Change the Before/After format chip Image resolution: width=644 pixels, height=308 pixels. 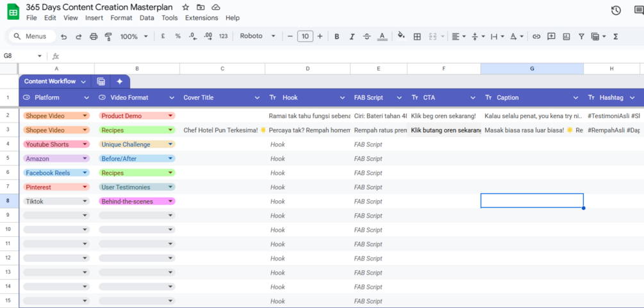(136, 158)
